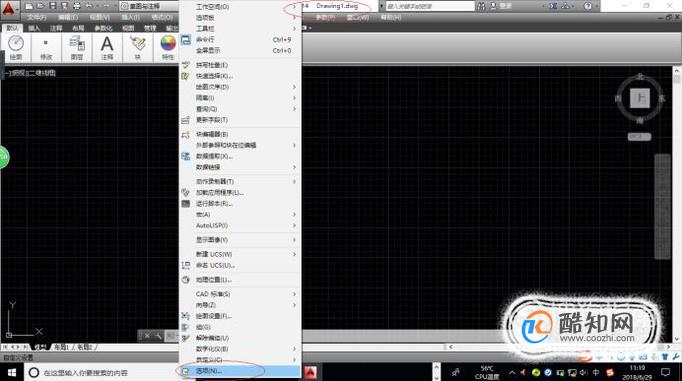The width and height of the screenshot is (682, 381).
Task: Click the 块编辑器 (Block Editor) menu icon
Action: coord(186,134)
